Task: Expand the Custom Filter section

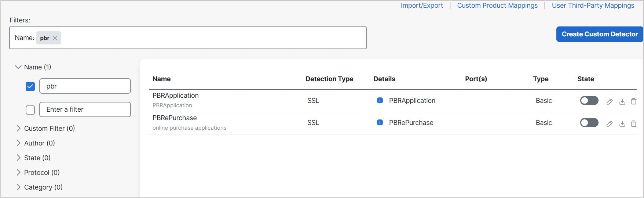Action: tap(18, 128)
